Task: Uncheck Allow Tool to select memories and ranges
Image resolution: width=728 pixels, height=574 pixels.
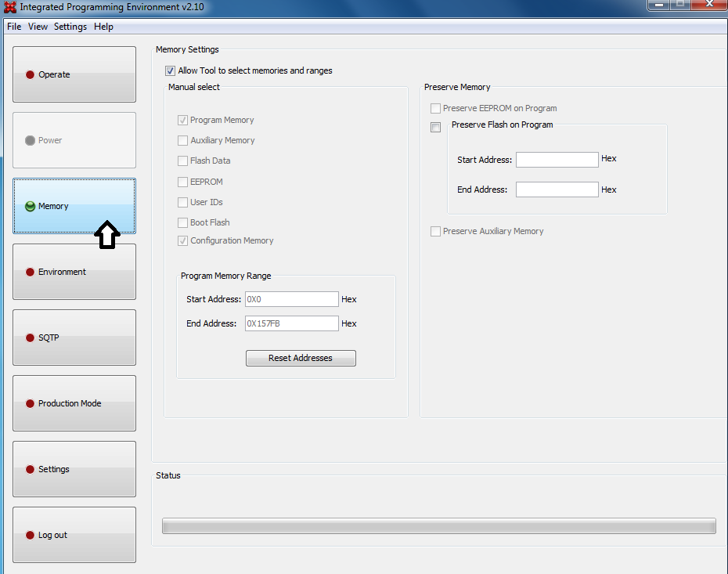Action: 170,70
